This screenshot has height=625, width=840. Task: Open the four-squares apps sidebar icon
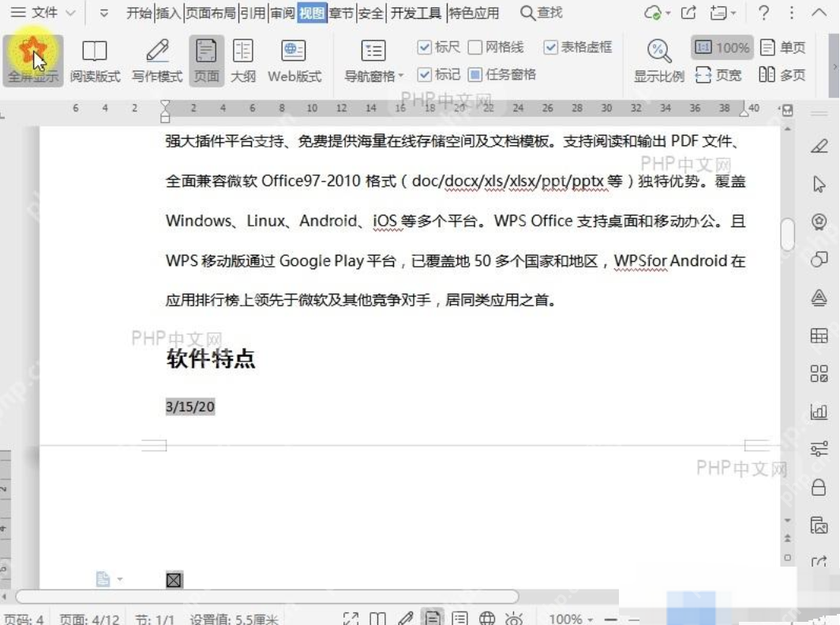(819, 373)
